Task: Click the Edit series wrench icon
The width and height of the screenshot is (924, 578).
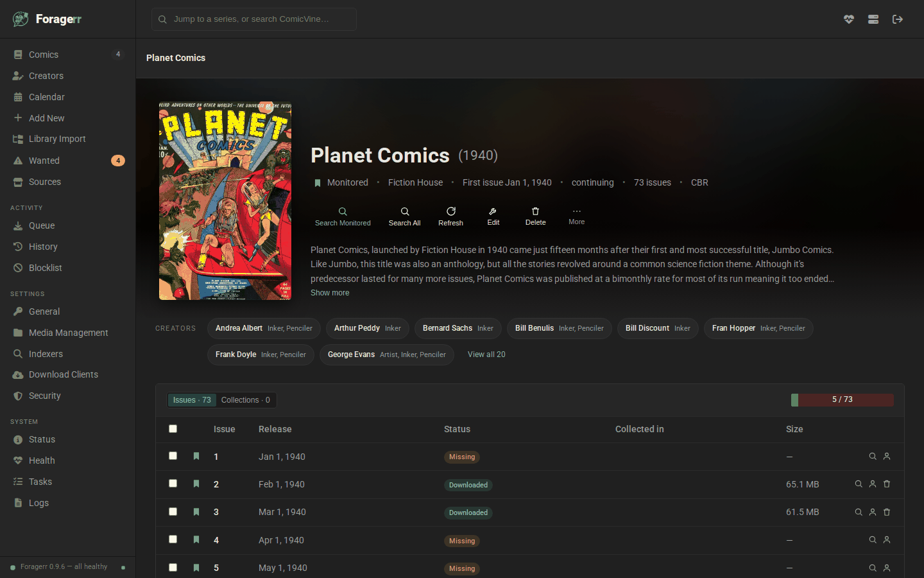Action: coord(493,211)
